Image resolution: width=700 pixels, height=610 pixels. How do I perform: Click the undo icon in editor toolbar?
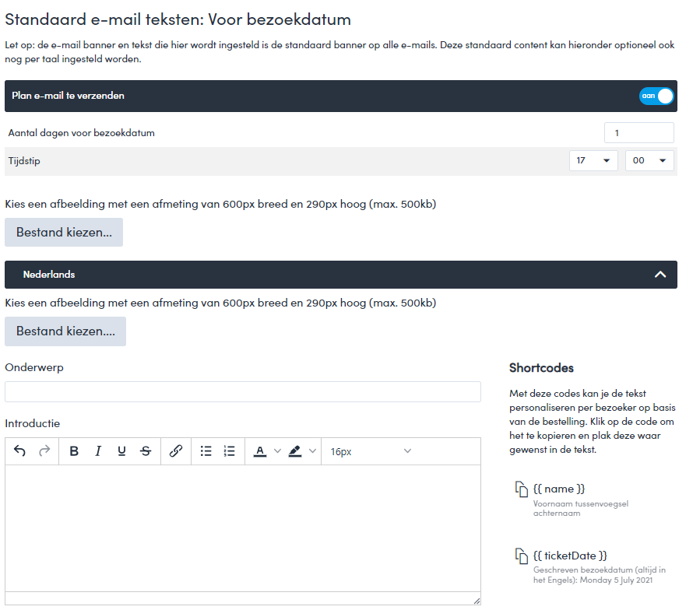(x=20, y=451)
